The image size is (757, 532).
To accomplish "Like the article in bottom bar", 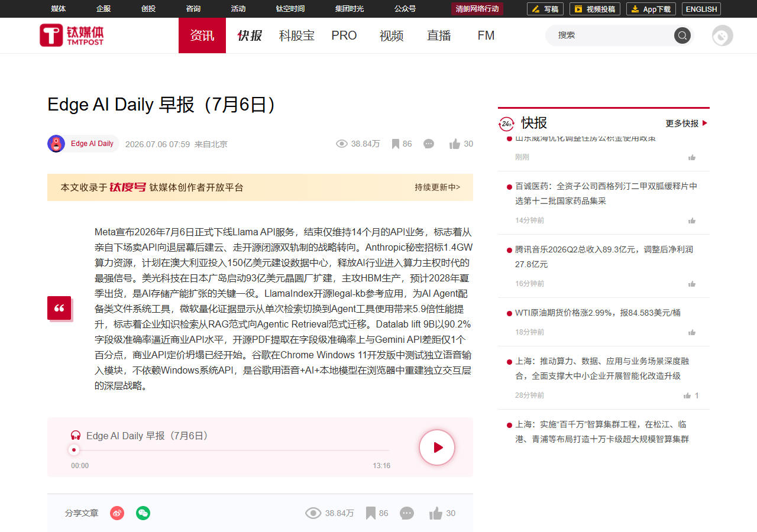I will 436,513.
